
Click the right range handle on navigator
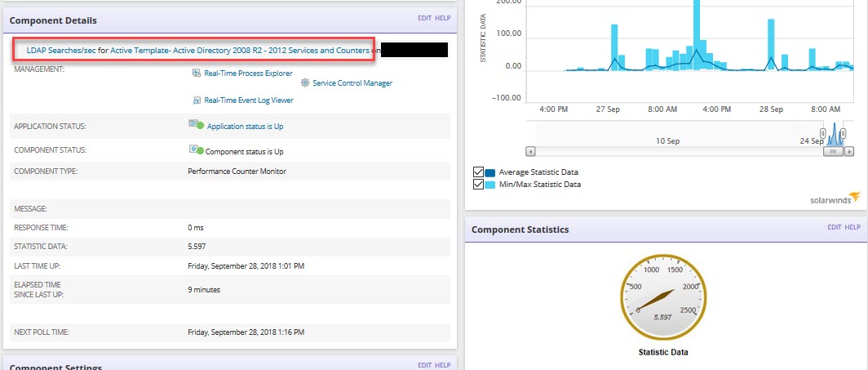[843, 133]
